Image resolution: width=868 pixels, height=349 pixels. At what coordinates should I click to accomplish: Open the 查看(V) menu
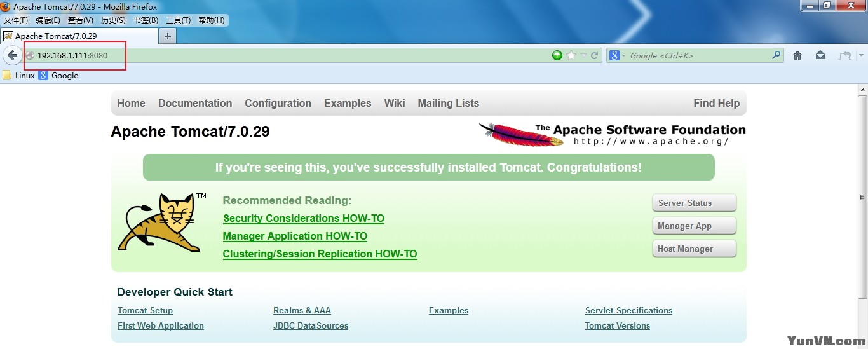coord(80,20)
